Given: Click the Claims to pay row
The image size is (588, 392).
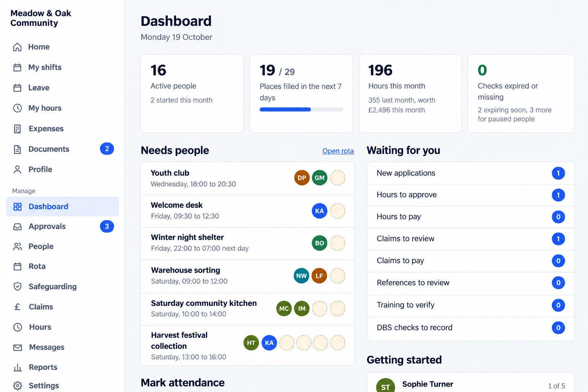Looking at the screenshot, I should pos(471,261).
